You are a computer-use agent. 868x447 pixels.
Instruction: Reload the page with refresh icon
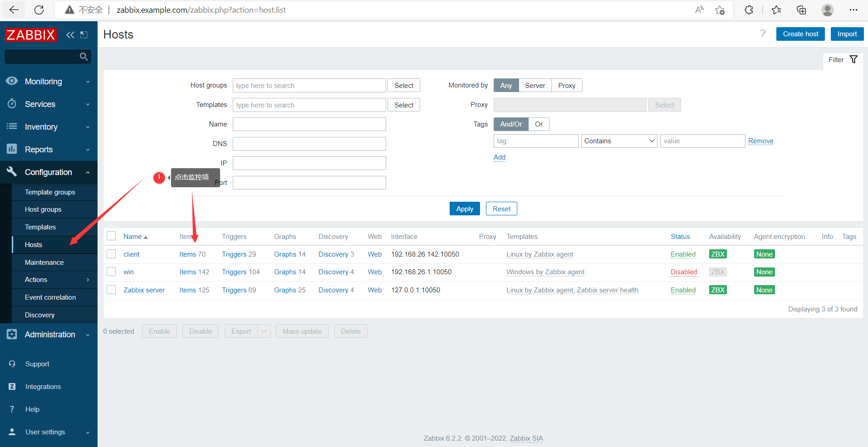(x=39, y=10)
